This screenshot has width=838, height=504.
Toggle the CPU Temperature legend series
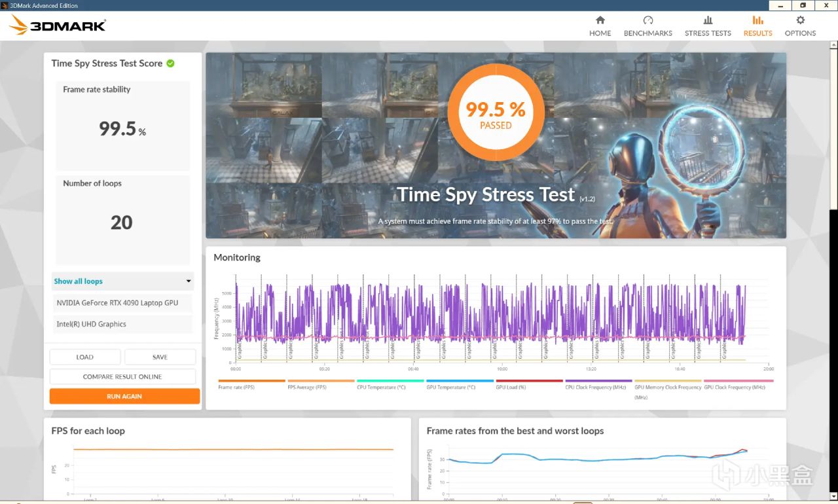390,385
